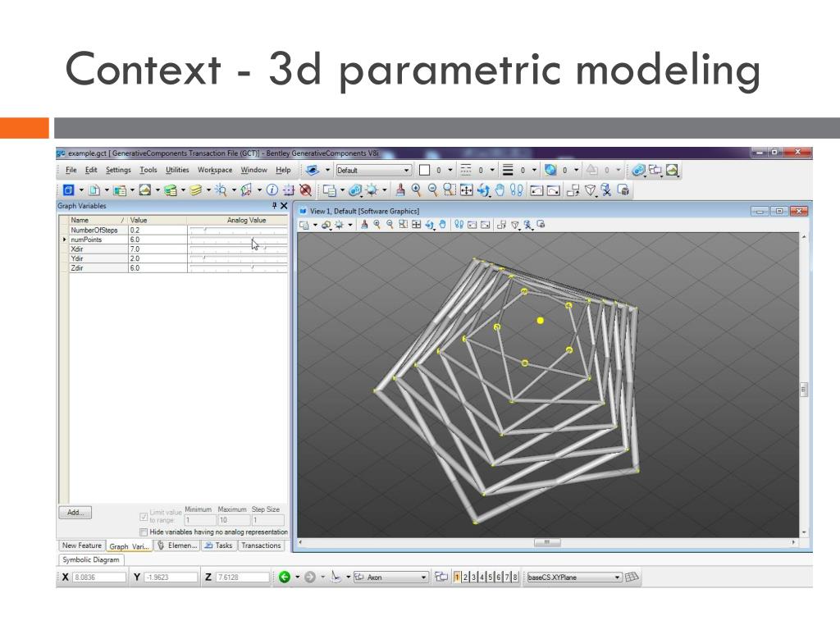Open the Workspace menu
The image size is (840, 630).
tap(215, 170)
